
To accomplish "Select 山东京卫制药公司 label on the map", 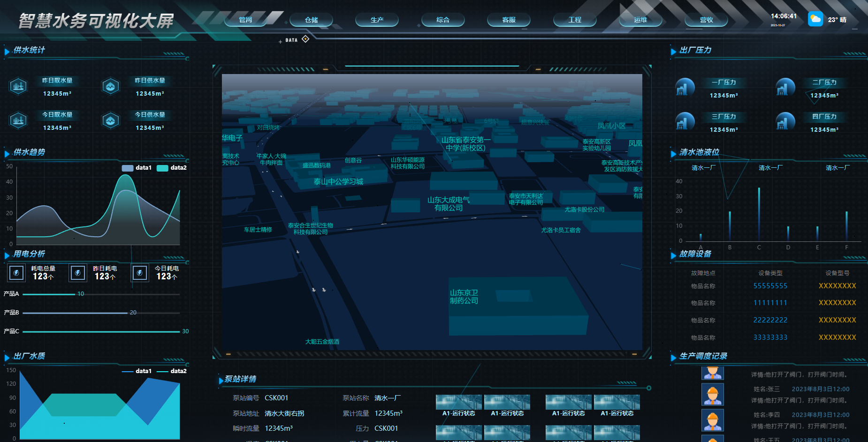I will click(x=464, y=297).
